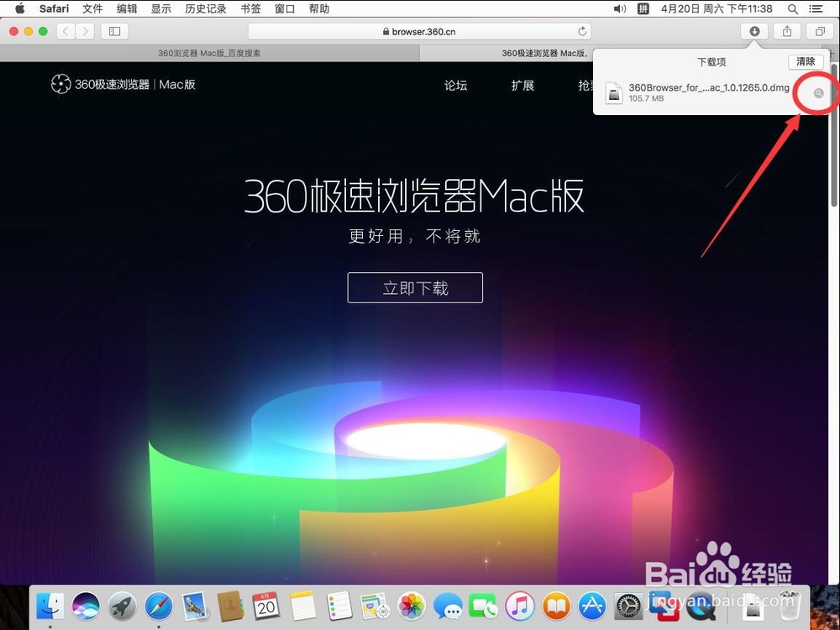Click 清除 to clear downloads list
Screen dimensions: 840x630
tap(806, 61)
